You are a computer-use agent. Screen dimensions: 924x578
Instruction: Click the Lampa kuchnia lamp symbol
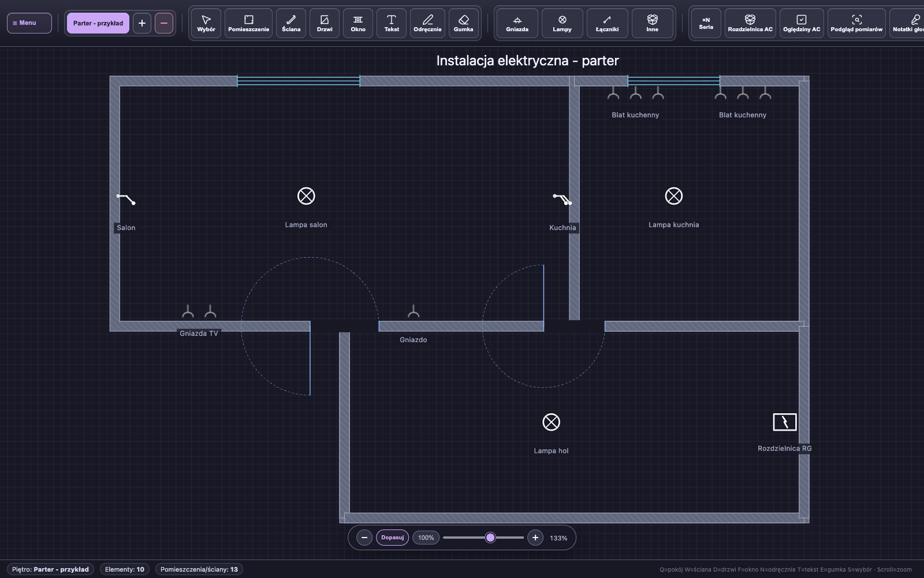674,196
